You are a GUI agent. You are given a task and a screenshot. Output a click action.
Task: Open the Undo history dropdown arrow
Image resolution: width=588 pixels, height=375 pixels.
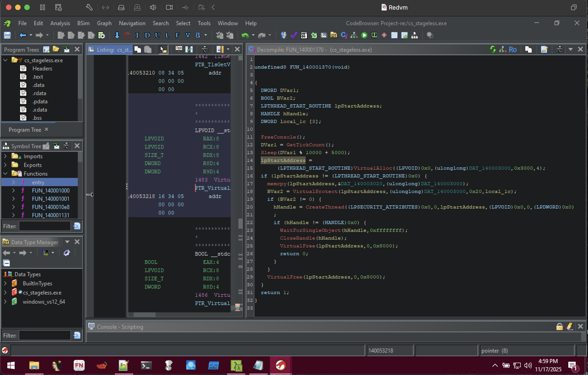pyautogui.click(x=253, y=35)
